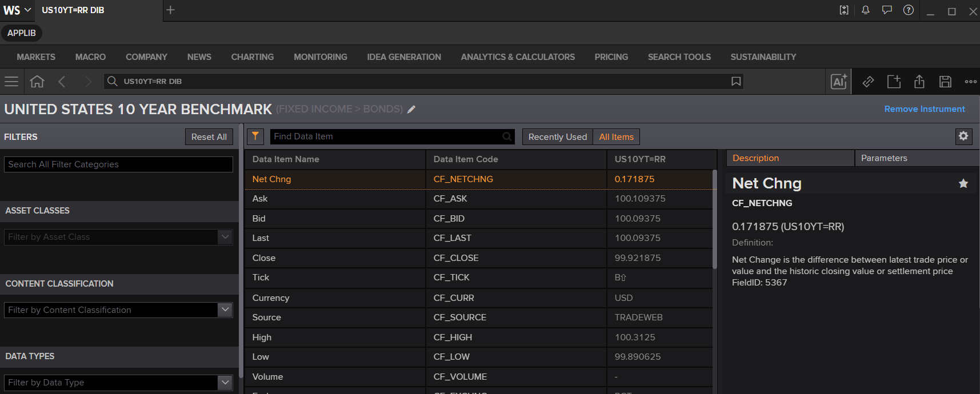The height and width of the screenshot is (394, 980).
Task: Open the share upload icon
Action: tap(919, 82)
